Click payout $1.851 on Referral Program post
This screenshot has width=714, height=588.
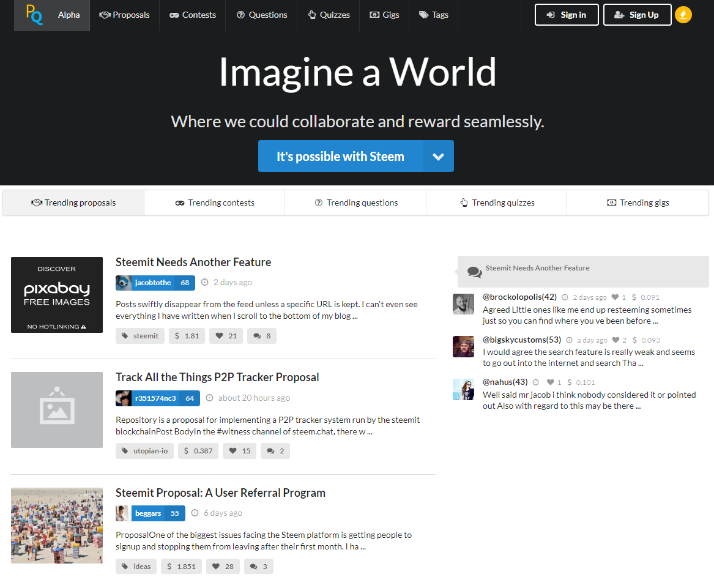(181, 567)
